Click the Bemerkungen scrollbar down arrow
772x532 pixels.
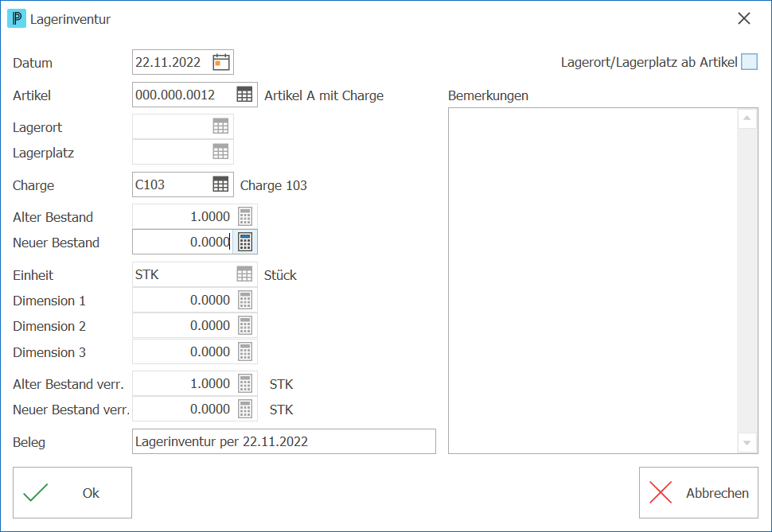tap(747, 443)
